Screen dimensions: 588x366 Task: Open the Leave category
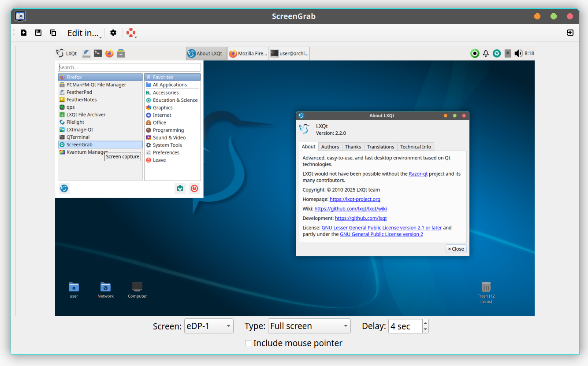[x=172, y=160]
